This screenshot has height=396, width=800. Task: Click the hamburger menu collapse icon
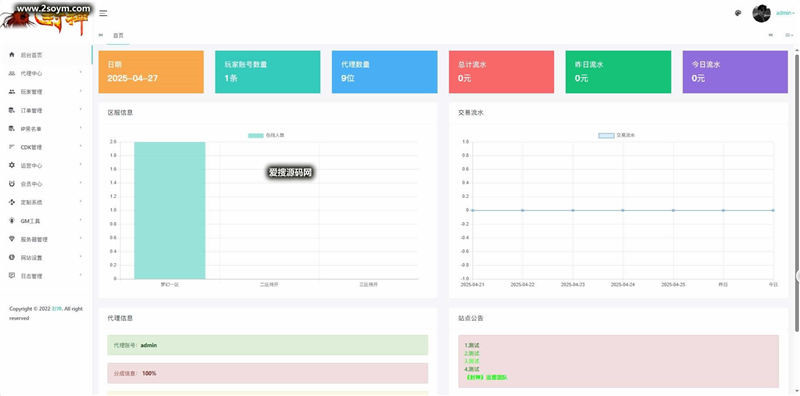coord(103,13)
